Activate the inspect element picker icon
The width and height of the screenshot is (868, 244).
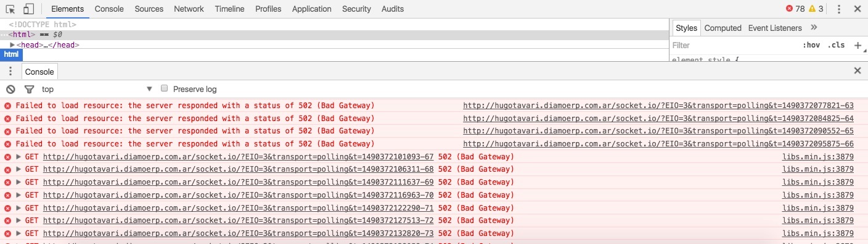(x=10, y=9)
